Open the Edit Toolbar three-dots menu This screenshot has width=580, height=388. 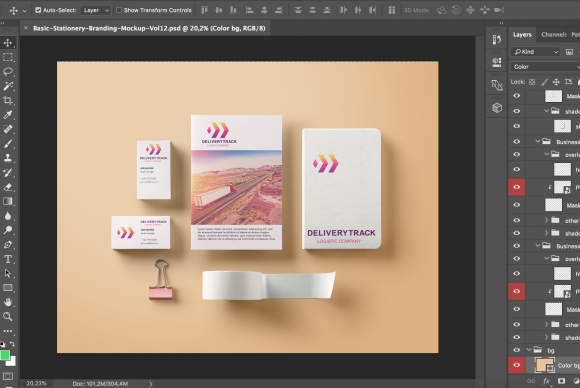click(8, 331)
